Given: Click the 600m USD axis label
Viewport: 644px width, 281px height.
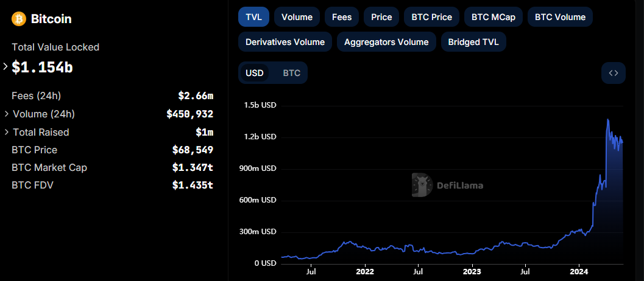Looking at the screenshot, I should tap(258, 200).
